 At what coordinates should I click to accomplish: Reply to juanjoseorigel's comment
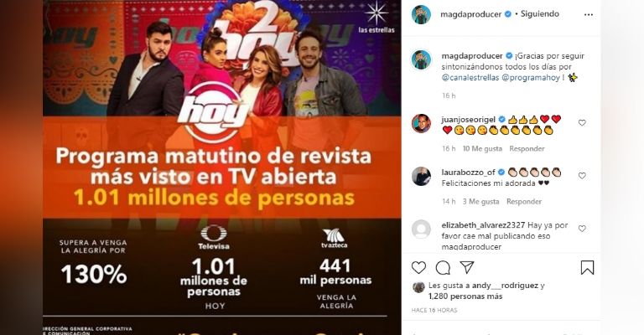[527, 148]
